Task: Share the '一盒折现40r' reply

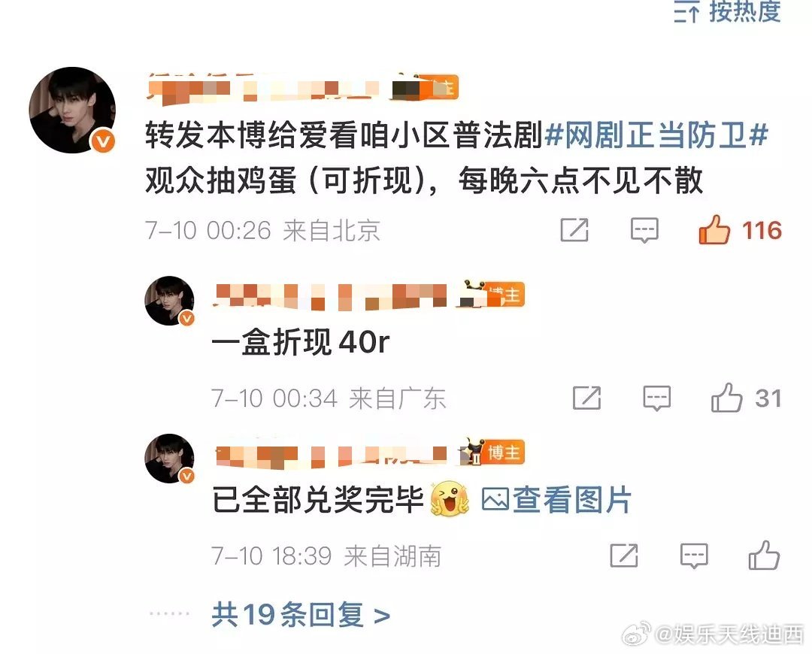Action: coord(586,398)
